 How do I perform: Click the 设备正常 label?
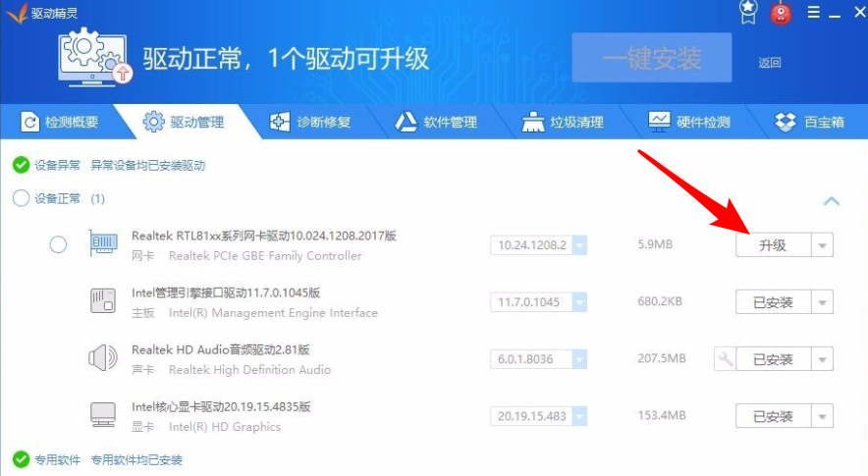(57, 198)
